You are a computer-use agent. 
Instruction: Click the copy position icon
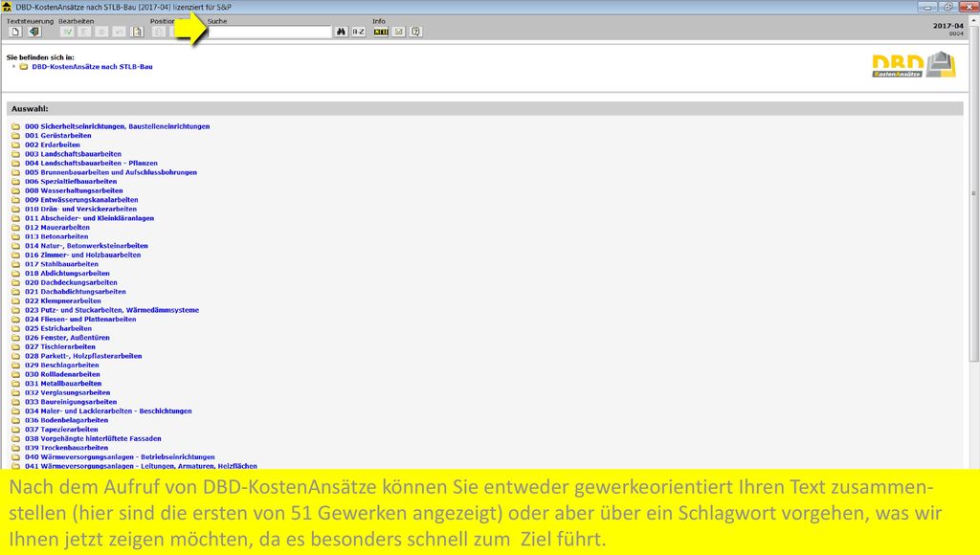coord(159,32)
